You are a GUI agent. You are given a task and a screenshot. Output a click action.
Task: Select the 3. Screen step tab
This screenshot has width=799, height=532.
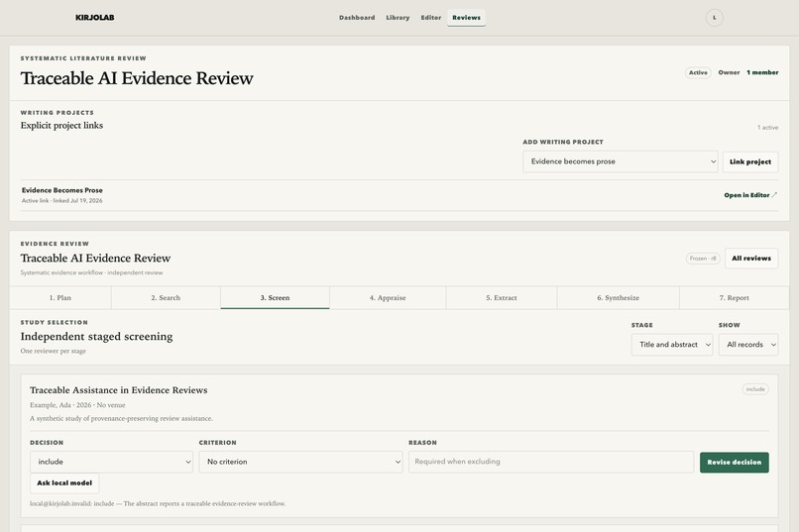click(275, 298)
